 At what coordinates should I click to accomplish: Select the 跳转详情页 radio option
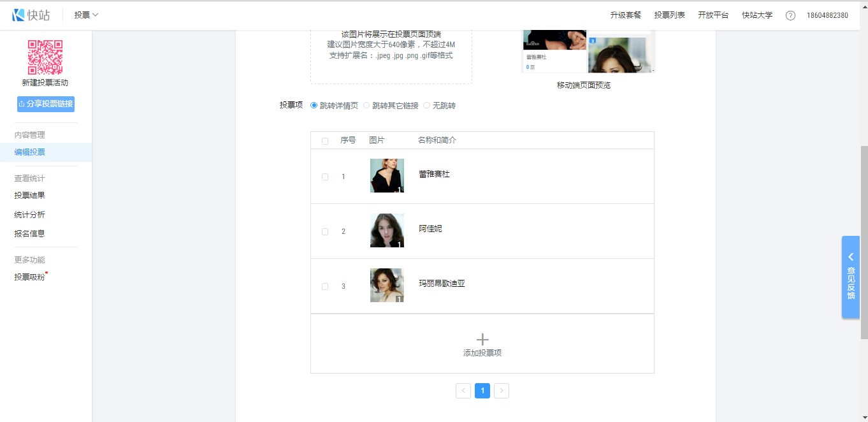(314, 106)
